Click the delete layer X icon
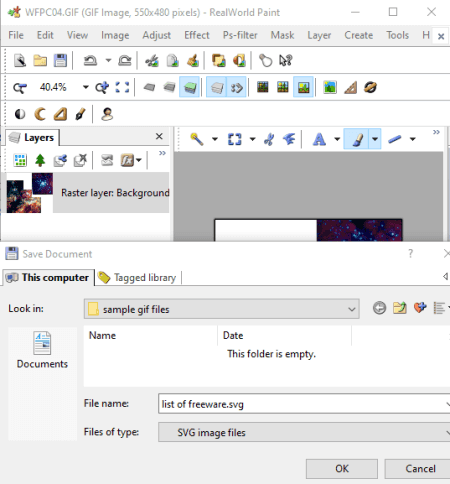The width and height of the screenshot is (450, 484). [80, 160]
